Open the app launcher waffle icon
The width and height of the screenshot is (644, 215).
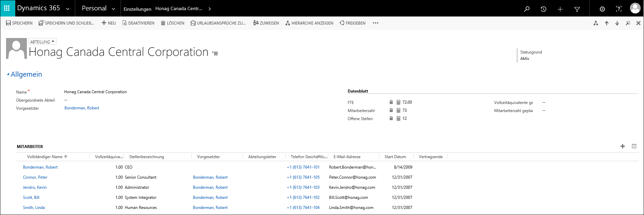coord(7,8)
